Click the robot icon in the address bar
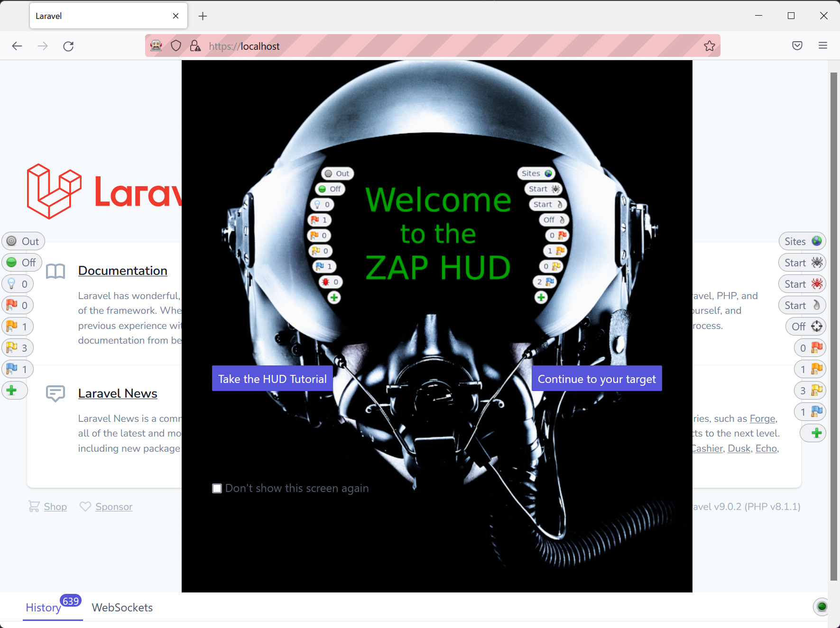This screenshot has height=628, width=840. point(156,46)
